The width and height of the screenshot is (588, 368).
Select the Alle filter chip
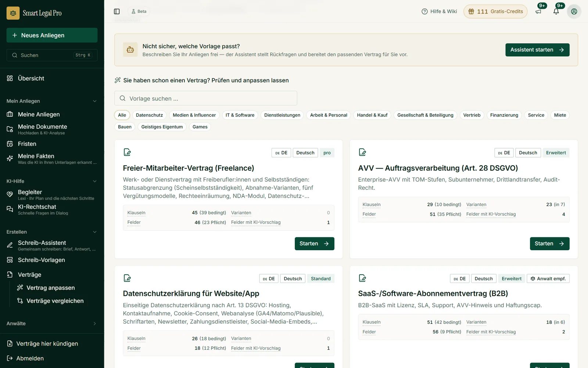[122, 115]
